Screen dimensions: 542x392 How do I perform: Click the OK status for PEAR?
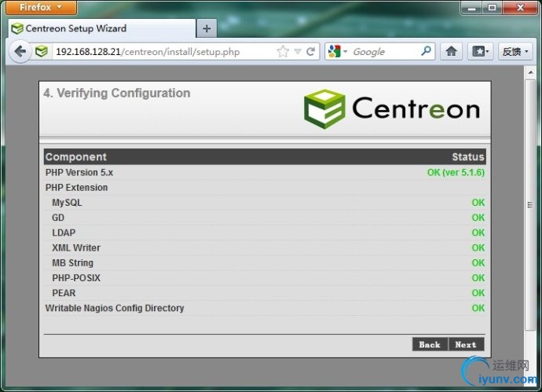(x=478, y=293)
